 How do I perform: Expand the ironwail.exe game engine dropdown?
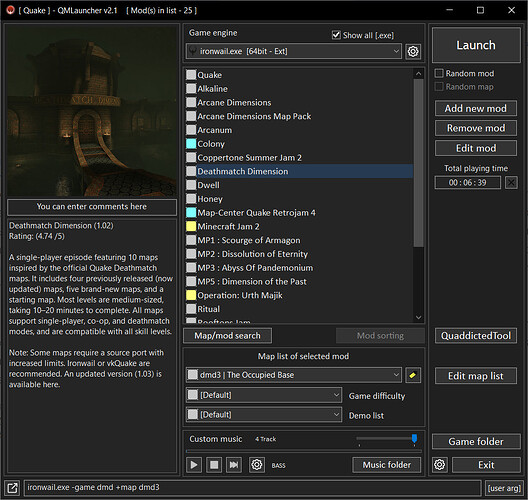click(294, 52)
